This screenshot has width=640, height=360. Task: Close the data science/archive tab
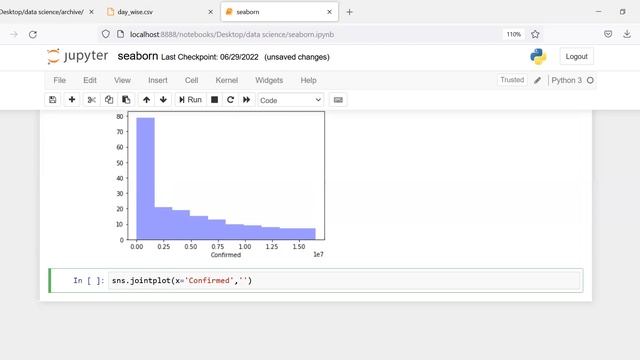[91, 12]
